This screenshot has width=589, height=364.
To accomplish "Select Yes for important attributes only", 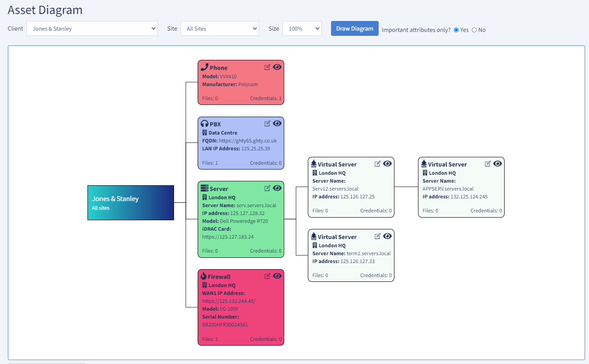I will [x=457, y=30].
